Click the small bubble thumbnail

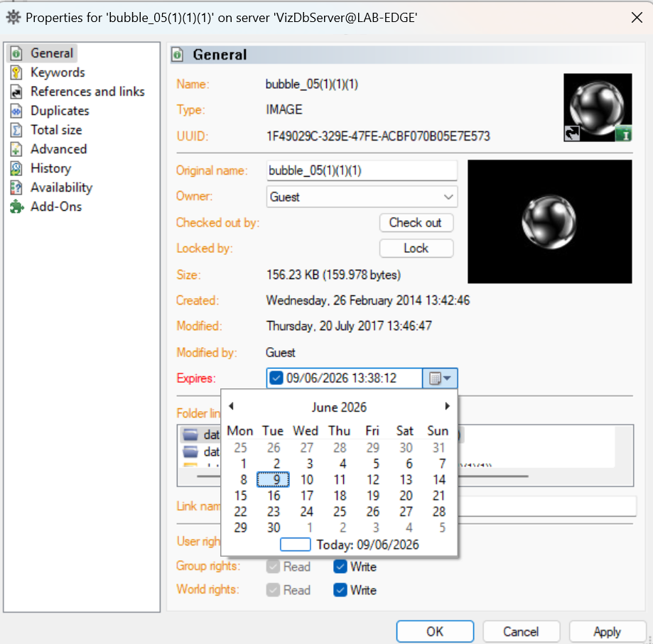[598, 108]
